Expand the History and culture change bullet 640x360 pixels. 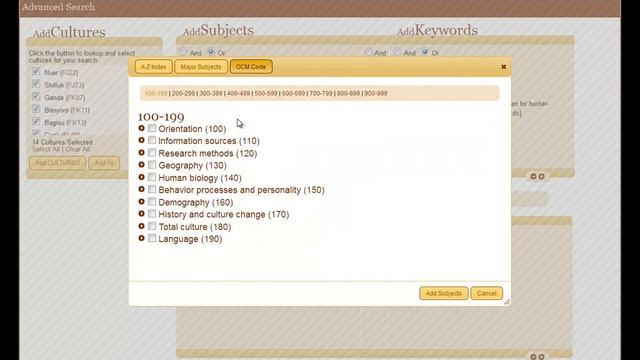coord(142,213)
